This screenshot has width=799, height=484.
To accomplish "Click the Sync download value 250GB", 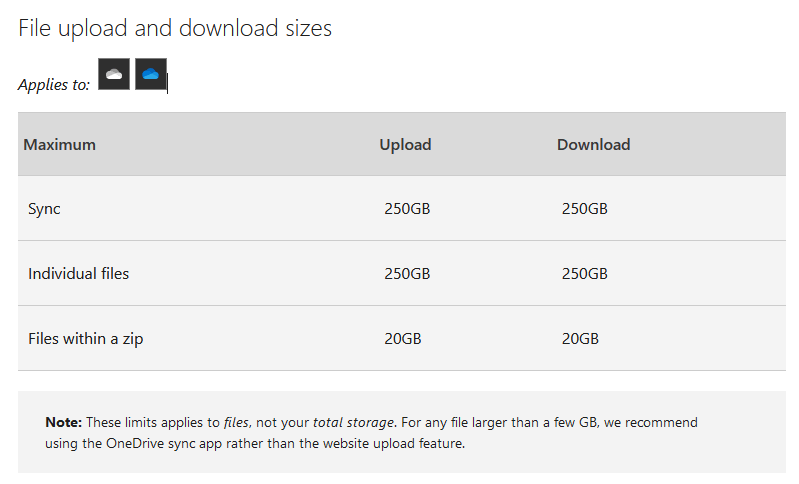I will (x=584, y=209).
